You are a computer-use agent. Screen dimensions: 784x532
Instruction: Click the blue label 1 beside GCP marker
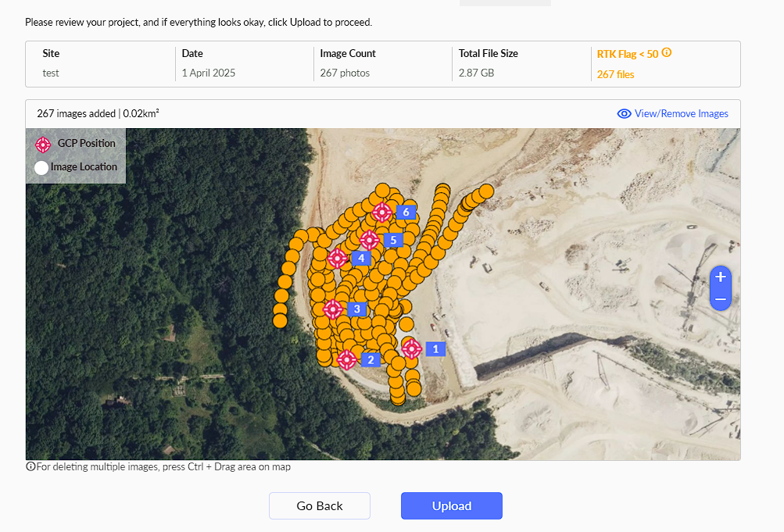pos(435,349)
